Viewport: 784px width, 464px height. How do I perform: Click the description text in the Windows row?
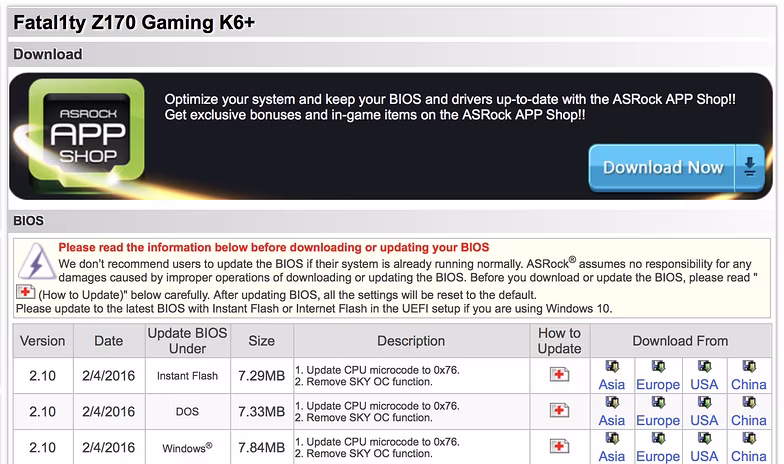click(378, 448)
